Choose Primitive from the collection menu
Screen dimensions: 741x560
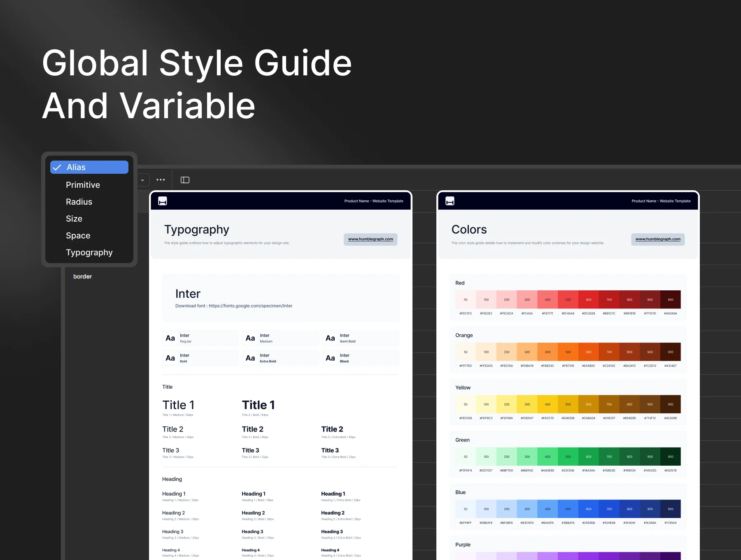(x=83, y=185)
